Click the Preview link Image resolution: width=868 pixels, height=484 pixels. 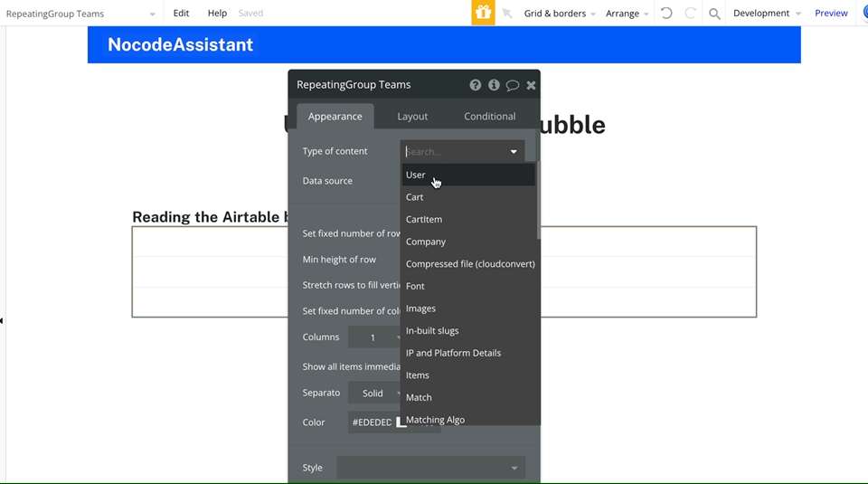tap(831, 13)
